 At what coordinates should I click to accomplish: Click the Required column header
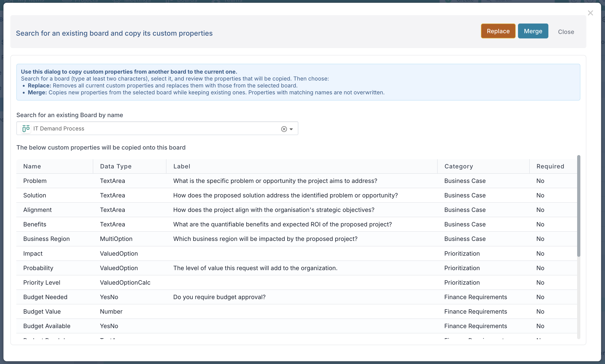click(x=550, y=166)
